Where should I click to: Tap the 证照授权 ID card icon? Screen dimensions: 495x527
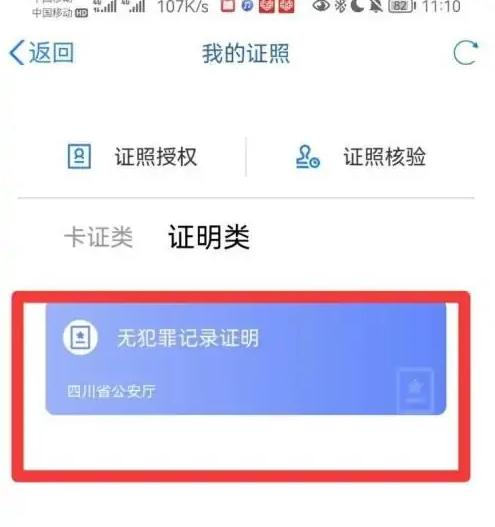pos(79,156)
